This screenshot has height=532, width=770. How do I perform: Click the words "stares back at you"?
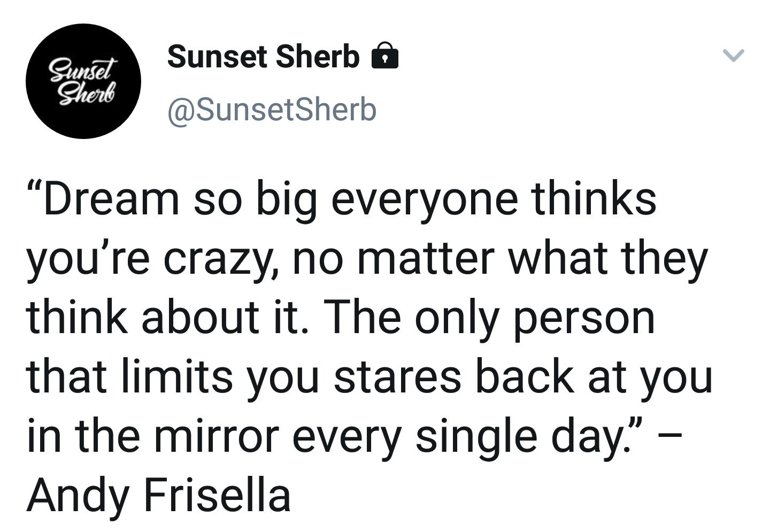tap(523, 377)
